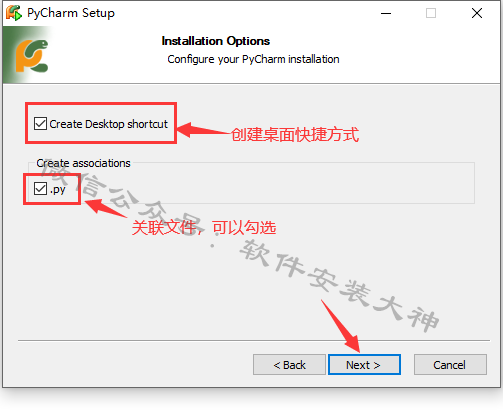
Task: Click the red arrow pointing at Next button
Action: (341, 326)
